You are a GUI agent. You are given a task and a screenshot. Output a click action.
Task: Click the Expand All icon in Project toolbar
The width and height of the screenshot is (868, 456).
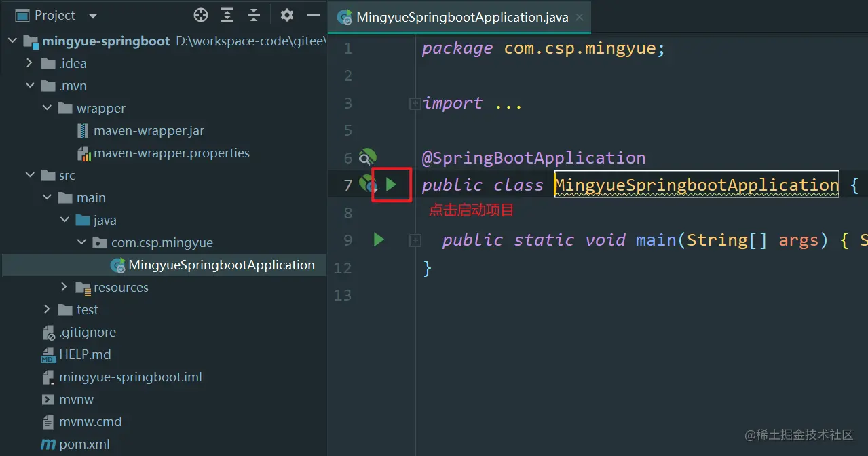tap(227, 15)
